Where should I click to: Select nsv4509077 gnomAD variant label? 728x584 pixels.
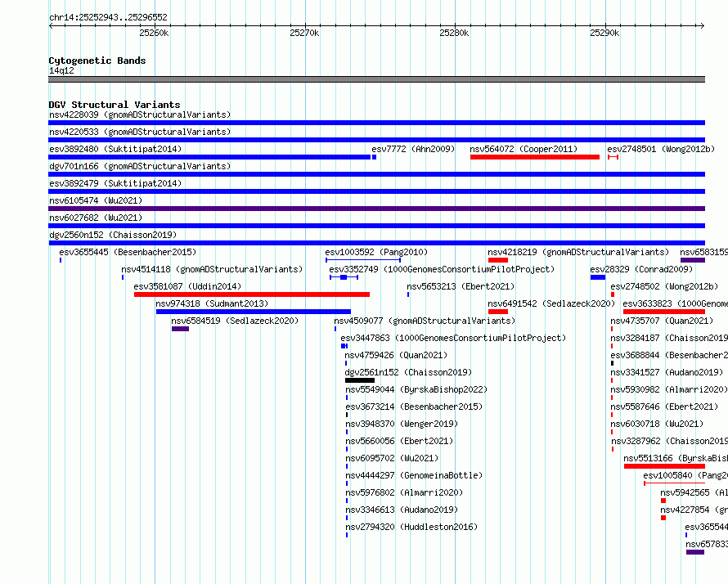point(425,321)
